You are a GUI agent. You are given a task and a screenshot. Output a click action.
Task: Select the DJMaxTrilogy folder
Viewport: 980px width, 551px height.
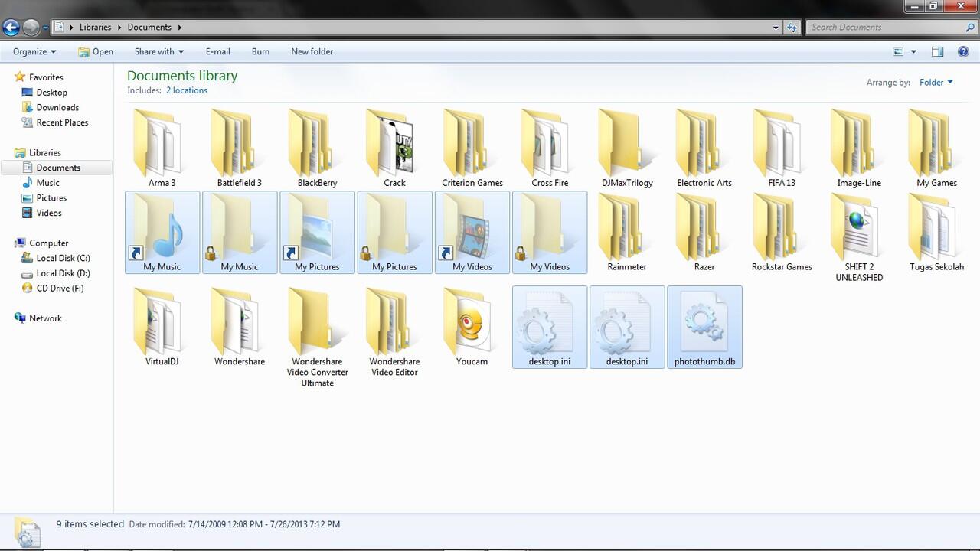(x=627, y=148)
